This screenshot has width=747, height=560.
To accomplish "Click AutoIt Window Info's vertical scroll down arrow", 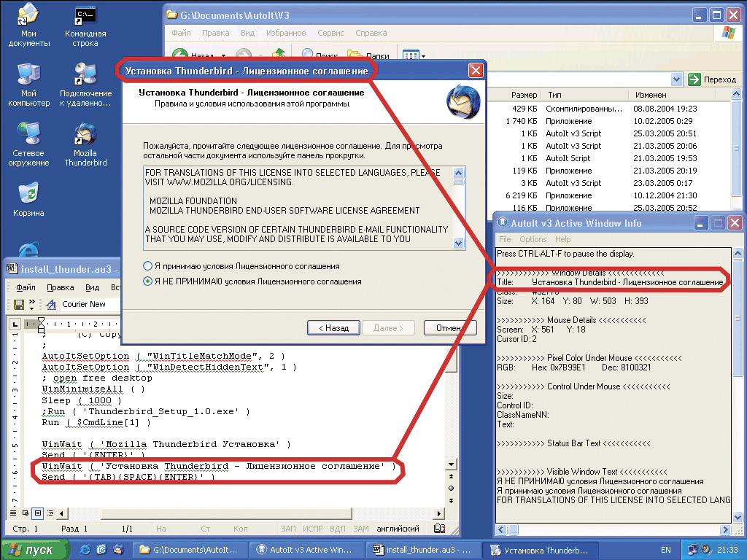I will tap(738, 517).
